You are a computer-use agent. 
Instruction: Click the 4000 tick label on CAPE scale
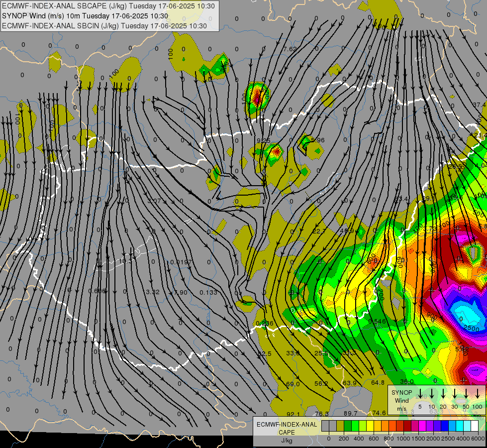(x=463, y=439)
